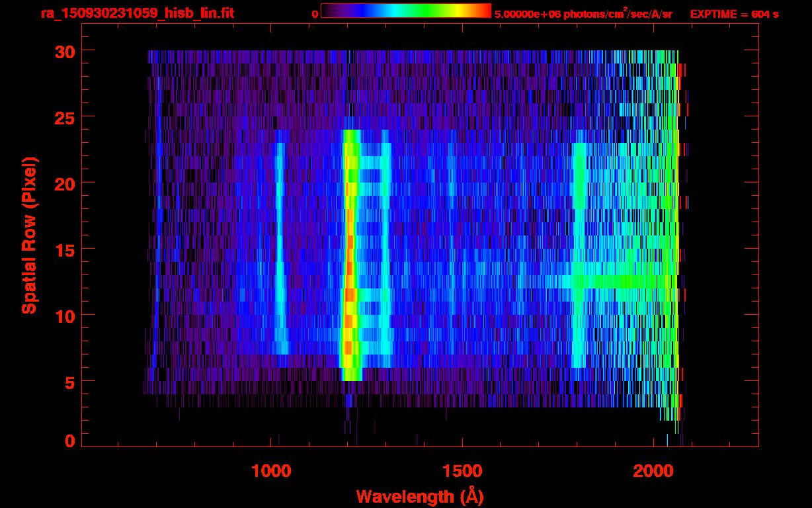Click the 30 spatial row tick label

pyautogui.click(x=64, y=51)
